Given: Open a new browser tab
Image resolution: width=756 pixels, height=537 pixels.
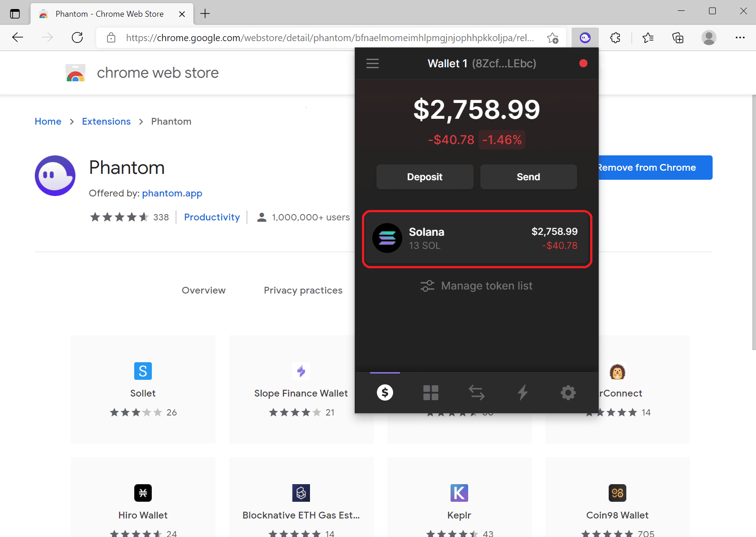Looking at the screenshot, I should tap(205, 14).
